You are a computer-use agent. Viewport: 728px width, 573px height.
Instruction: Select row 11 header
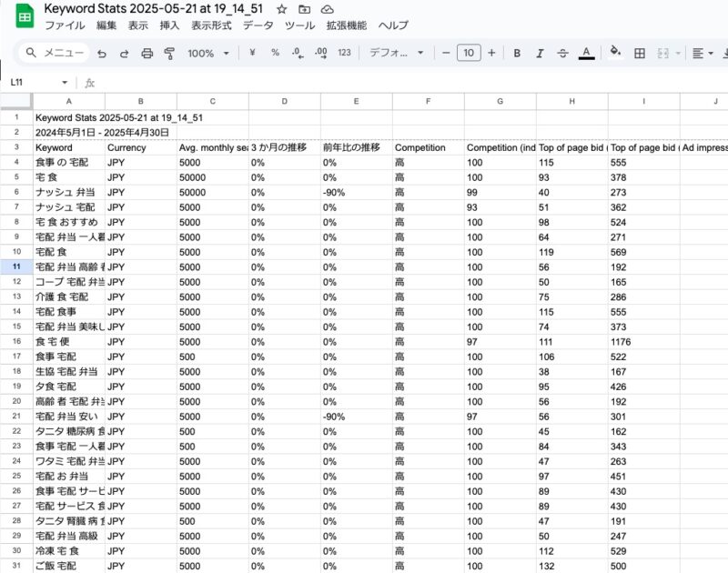[16, 266]
